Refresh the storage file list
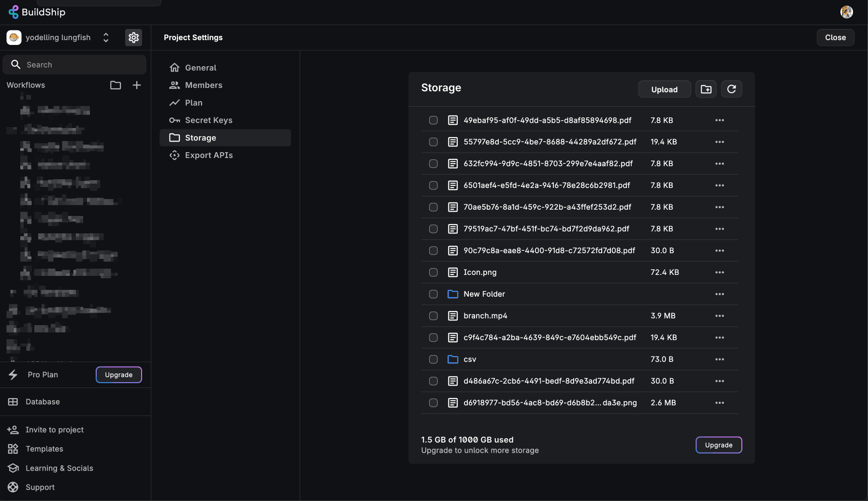The image size is (868, 501). click(x=731, y=89)
